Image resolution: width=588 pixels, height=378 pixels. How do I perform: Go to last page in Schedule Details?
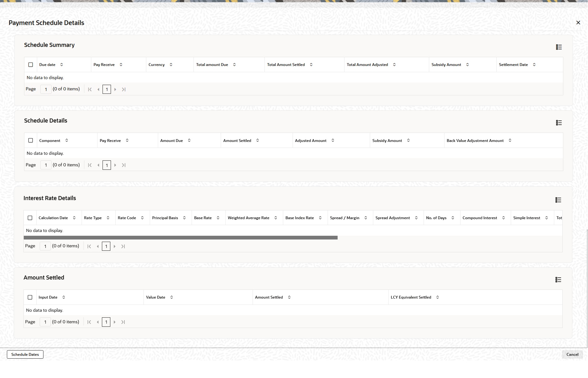(124, 165)
